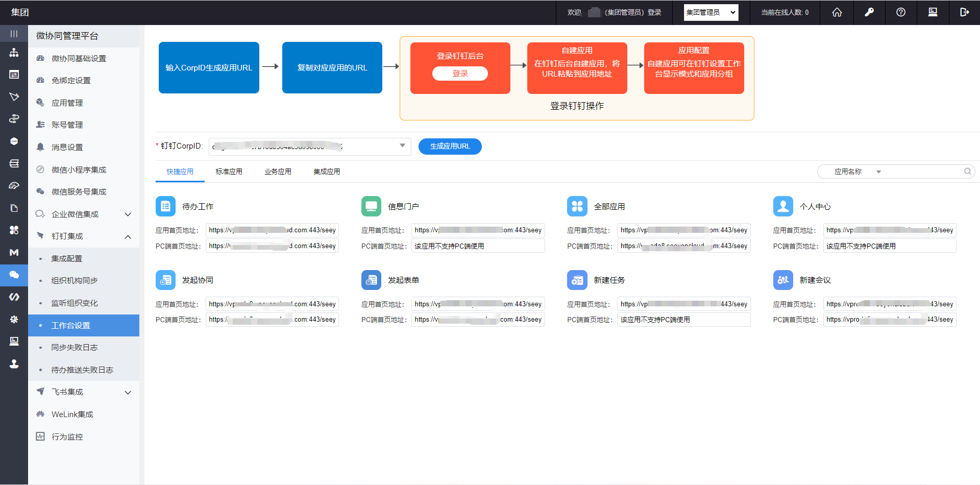The height and width of the screenshot is (485, 980).
Task: Open 微协同基础设置 in the sidebar
Action: point(83,59)
